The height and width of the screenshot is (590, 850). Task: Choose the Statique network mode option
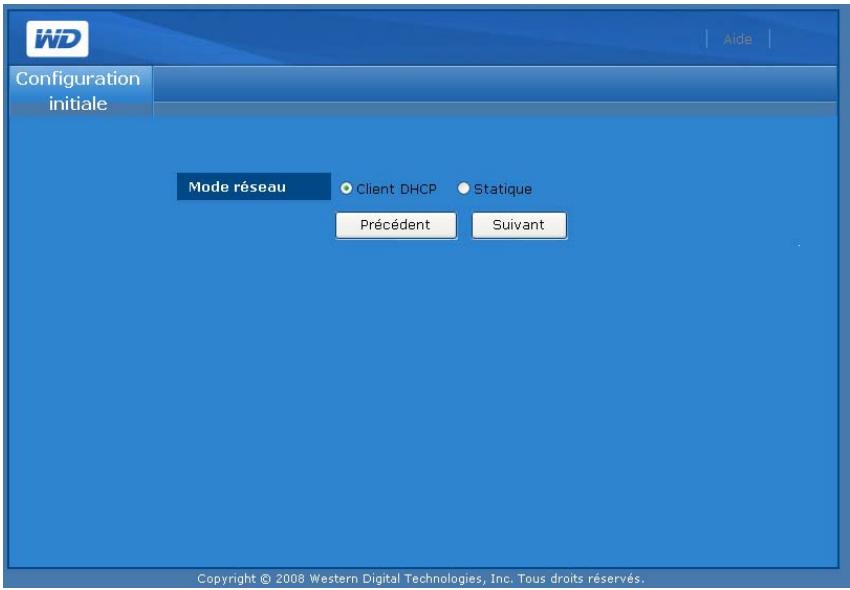click(x=463, y=189)
